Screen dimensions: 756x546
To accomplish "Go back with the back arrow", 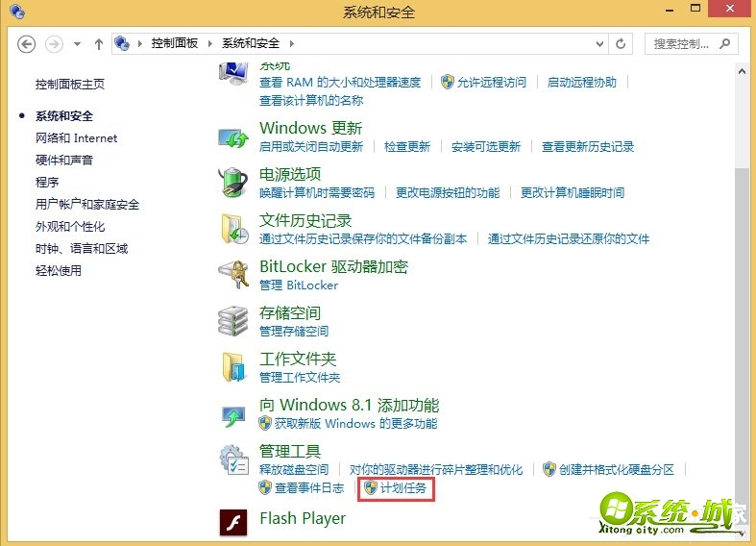I will (x=27, y=44).
